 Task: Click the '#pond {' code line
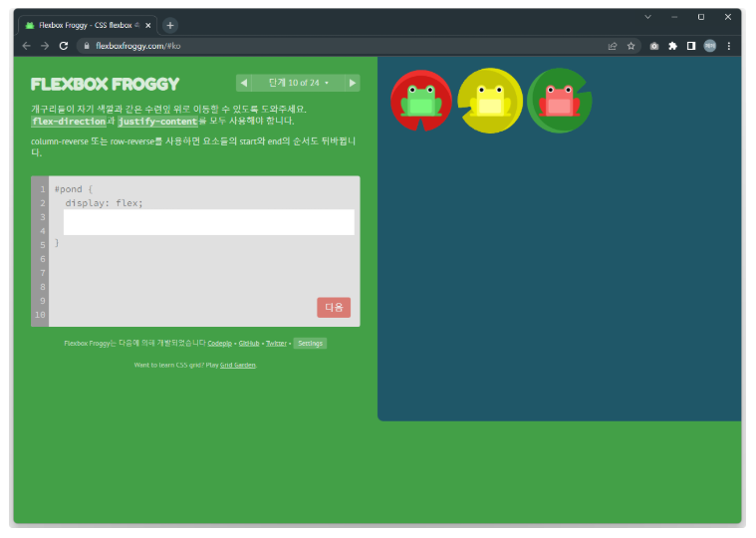click(74, 189)
